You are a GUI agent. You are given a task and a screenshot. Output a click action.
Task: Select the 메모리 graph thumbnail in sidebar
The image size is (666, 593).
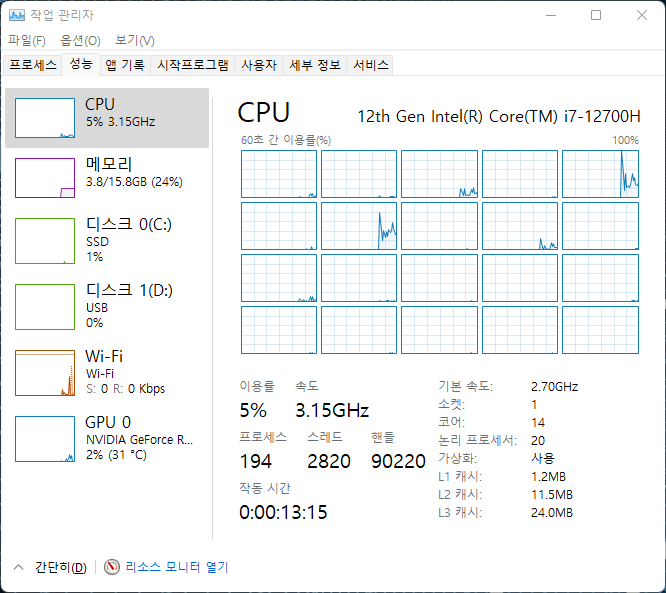(x=45, y=177)
